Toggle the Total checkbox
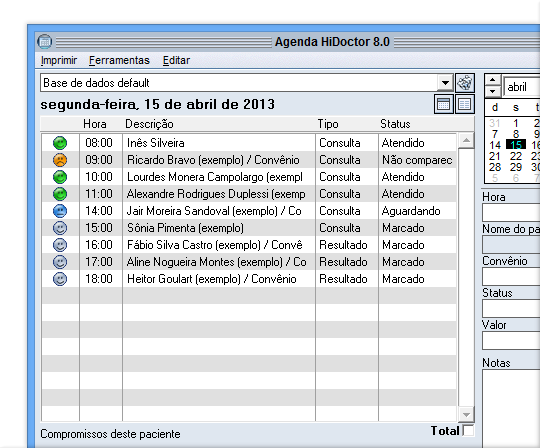This screenshot has width=540, height=448. [468, 430]
